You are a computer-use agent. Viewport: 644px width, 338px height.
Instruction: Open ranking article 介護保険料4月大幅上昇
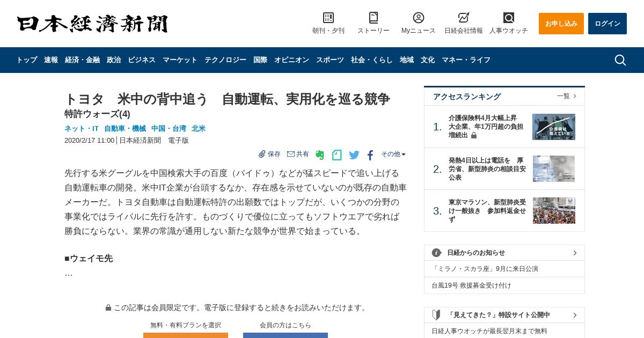[x=486, y=127]
